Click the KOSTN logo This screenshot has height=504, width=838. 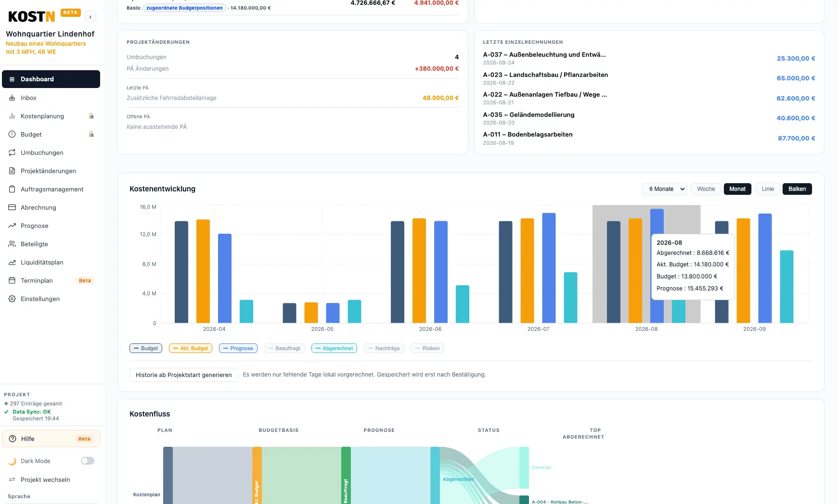pos(32,17)
